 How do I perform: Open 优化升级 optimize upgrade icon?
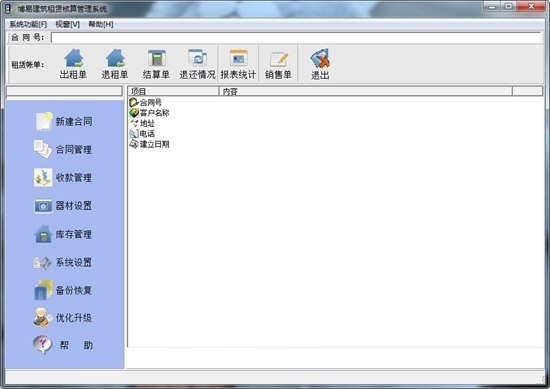tap(43, 317)
